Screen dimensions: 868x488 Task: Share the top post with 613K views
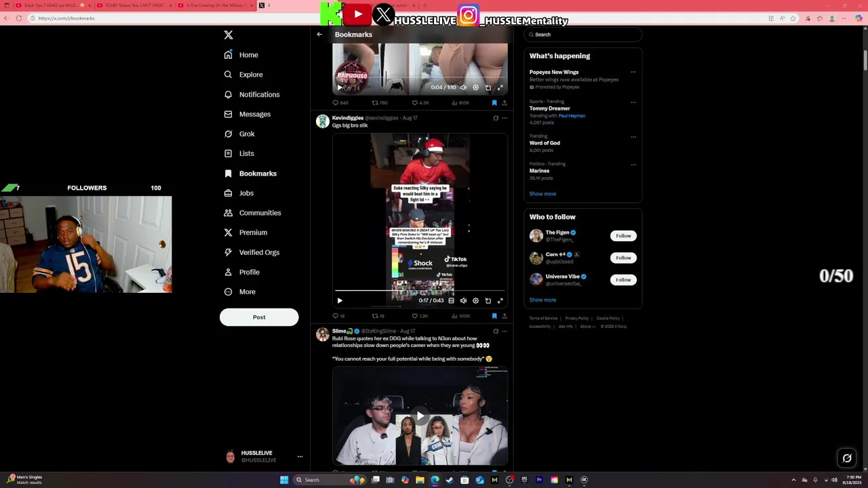(x=505, y=103)
